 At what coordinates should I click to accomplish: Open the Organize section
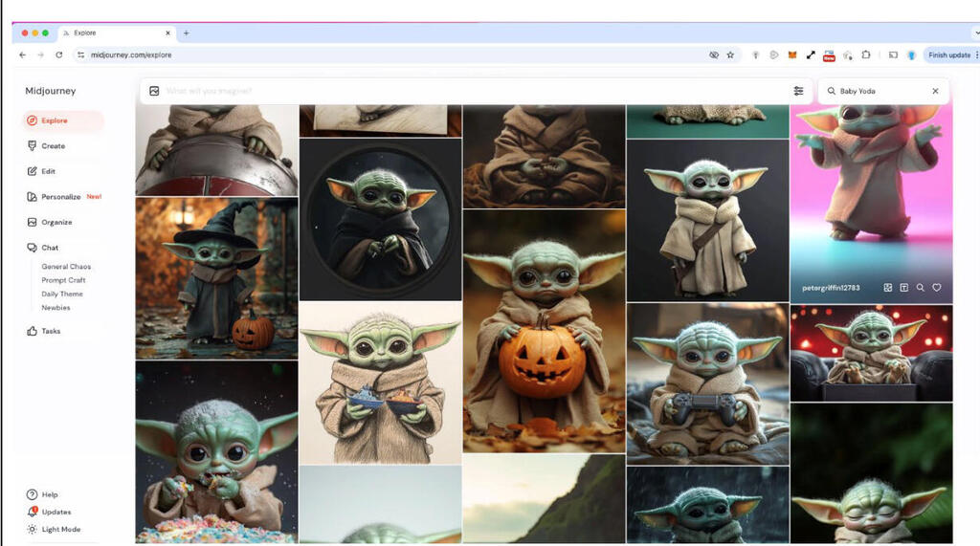pos(50,222)
